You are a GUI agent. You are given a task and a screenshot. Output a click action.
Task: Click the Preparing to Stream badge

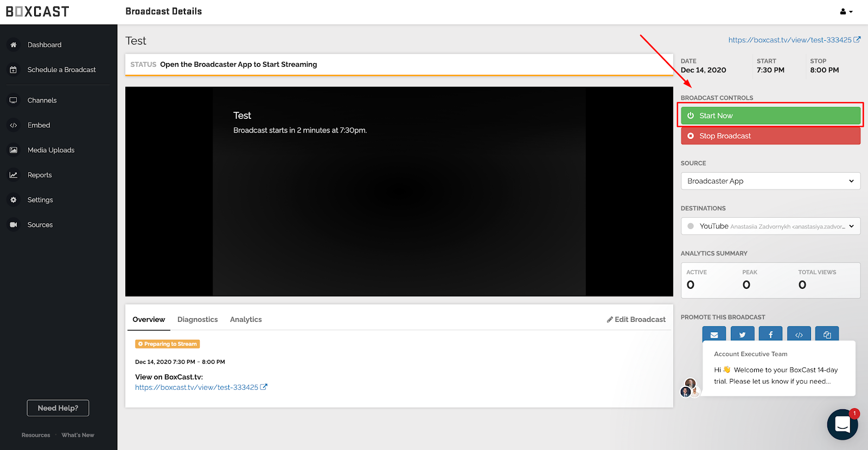[168, 344]
